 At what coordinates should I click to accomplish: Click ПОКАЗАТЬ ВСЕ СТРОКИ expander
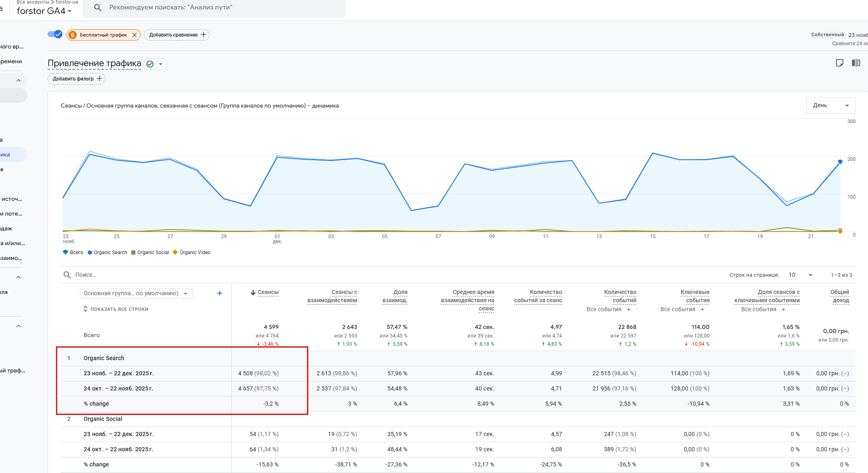116,309
